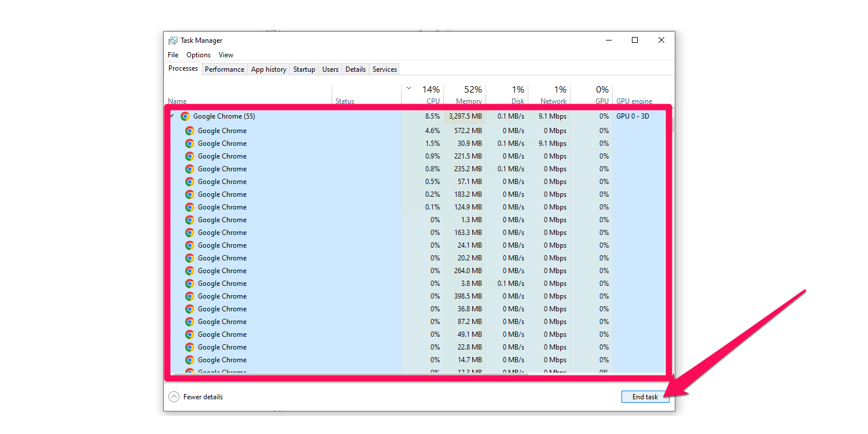868x434 pixels.
Task: Open the Options menu
Action: 198,55
